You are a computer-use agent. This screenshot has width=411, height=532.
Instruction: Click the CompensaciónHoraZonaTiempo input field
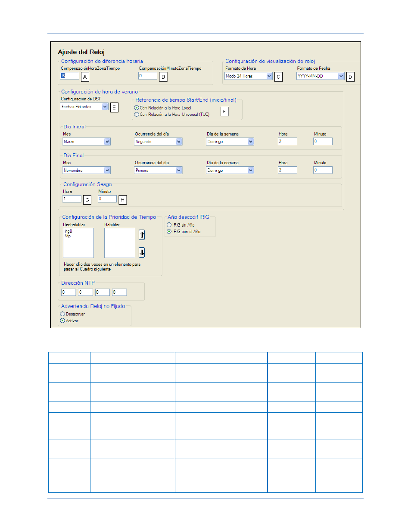[70, 76]
